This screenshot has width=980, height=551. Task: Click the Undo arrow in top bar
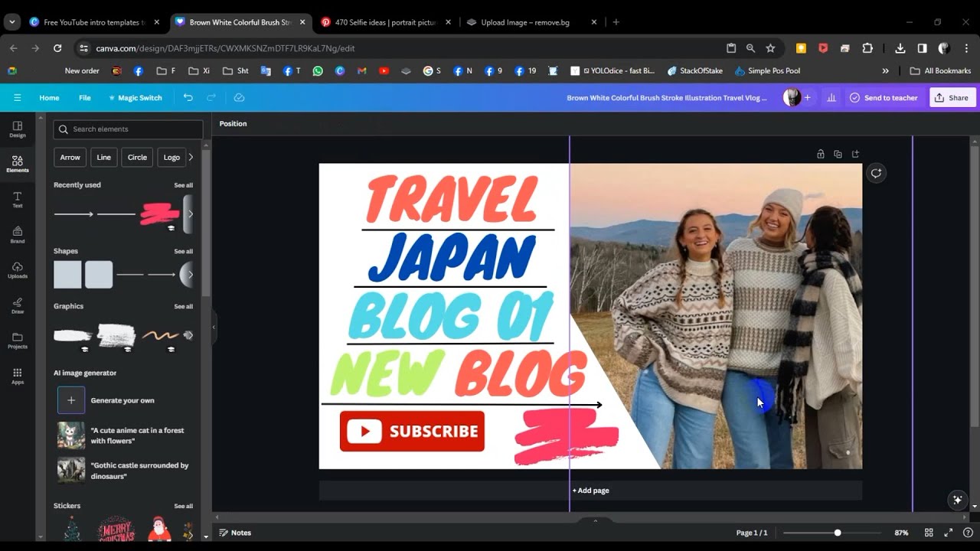click(188, 98)
